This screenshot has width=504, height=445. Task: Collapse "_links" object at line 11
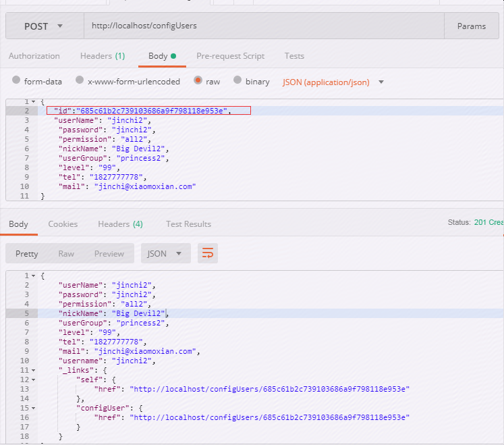(x=34, y=370)
